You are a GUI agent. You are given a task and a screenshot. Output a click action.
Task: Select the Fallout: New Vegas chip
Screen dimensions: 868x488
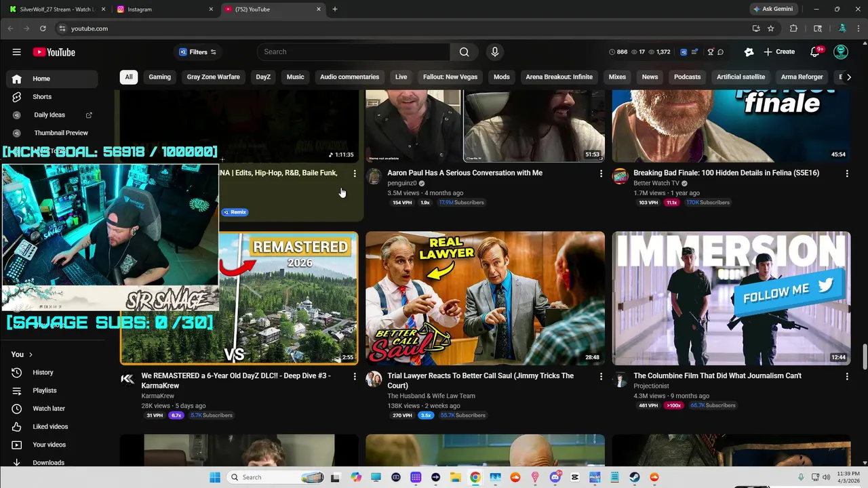click(450, 77)
